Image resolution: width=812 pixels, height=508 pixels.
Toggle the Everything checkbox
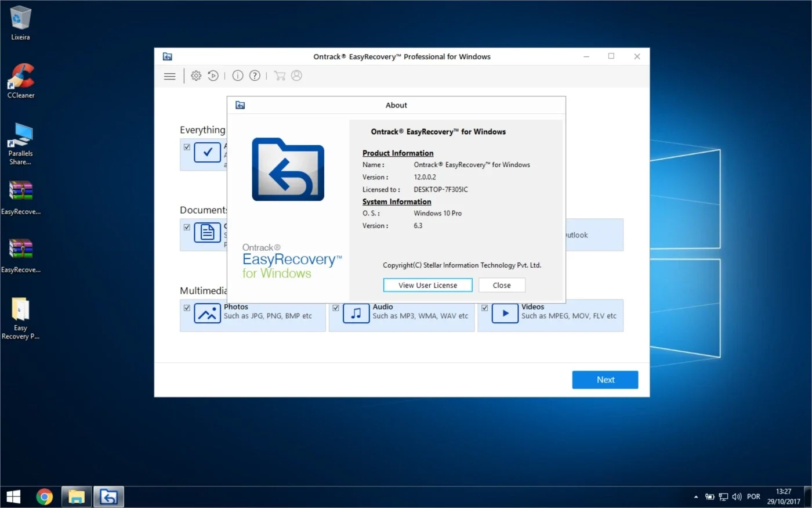click(x=187, y=147)
